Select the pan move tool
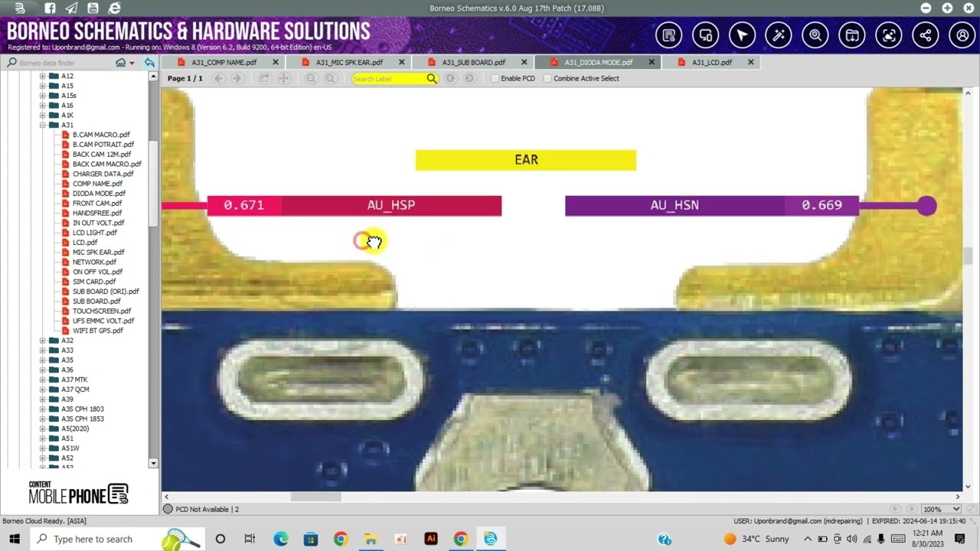This screenshot has height=551, width=980. [x=283, y=79]
